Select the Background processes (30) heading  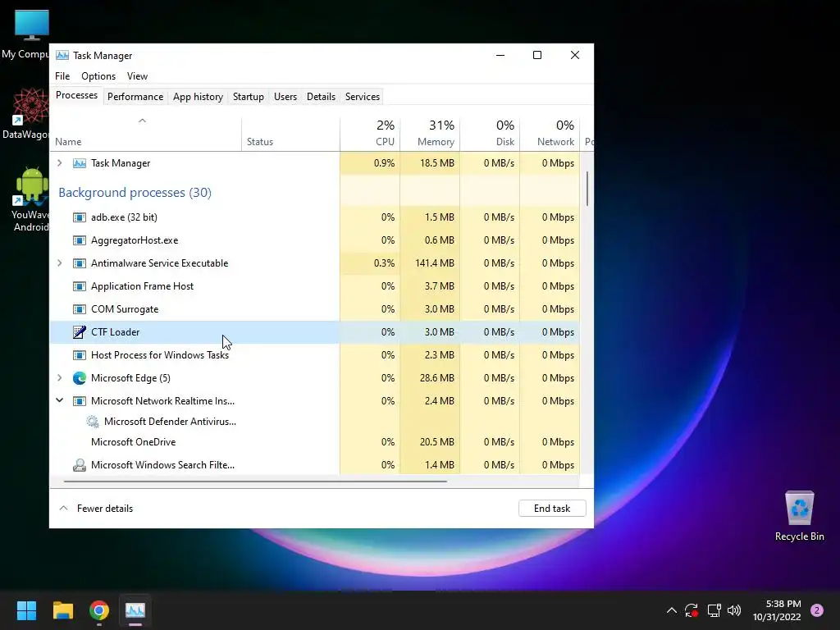[135, 192]
